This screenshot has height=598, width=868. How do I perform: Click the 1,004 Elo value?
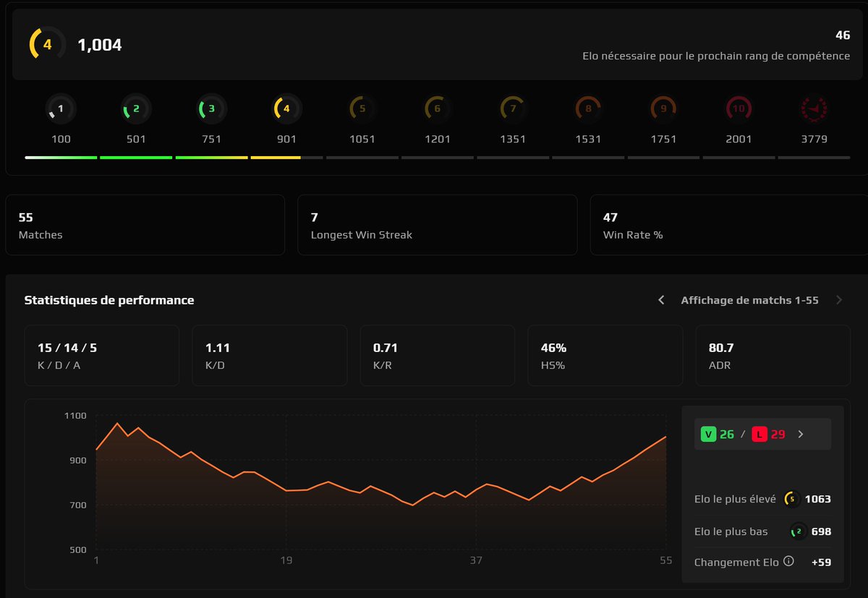coord(100,45)
